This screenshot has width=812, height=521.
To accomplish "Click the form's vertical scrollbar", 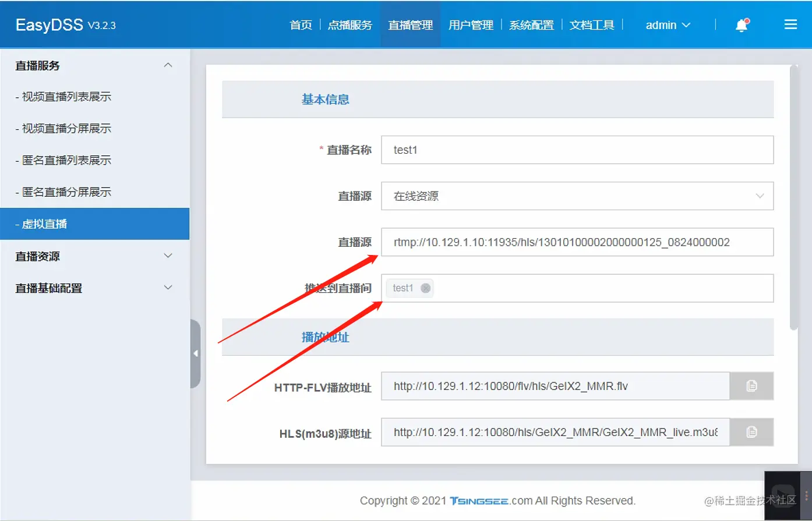I will (x=793, y=198).
